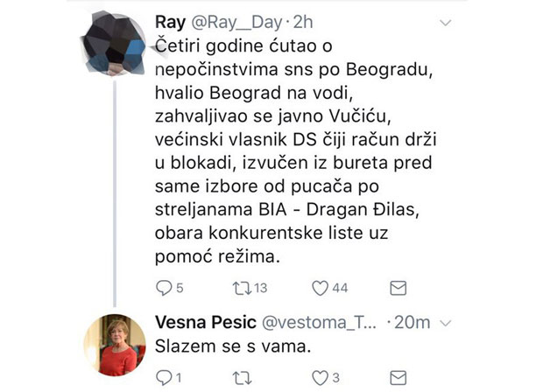Send Vesna Pesic's tweet via envelope icon

tap(397, 377)
